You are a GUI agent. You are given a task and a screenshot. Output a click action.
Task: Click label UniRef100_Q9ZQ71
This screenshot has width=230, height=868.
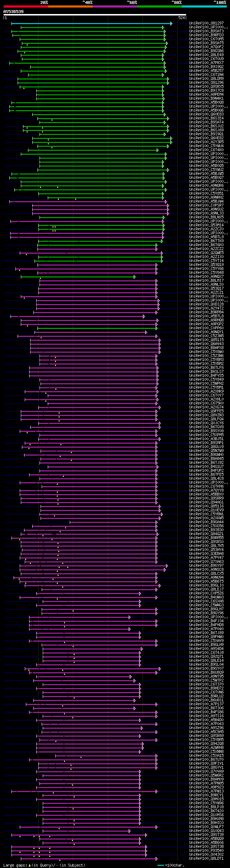pyautogui.click(x=206, y=657)
